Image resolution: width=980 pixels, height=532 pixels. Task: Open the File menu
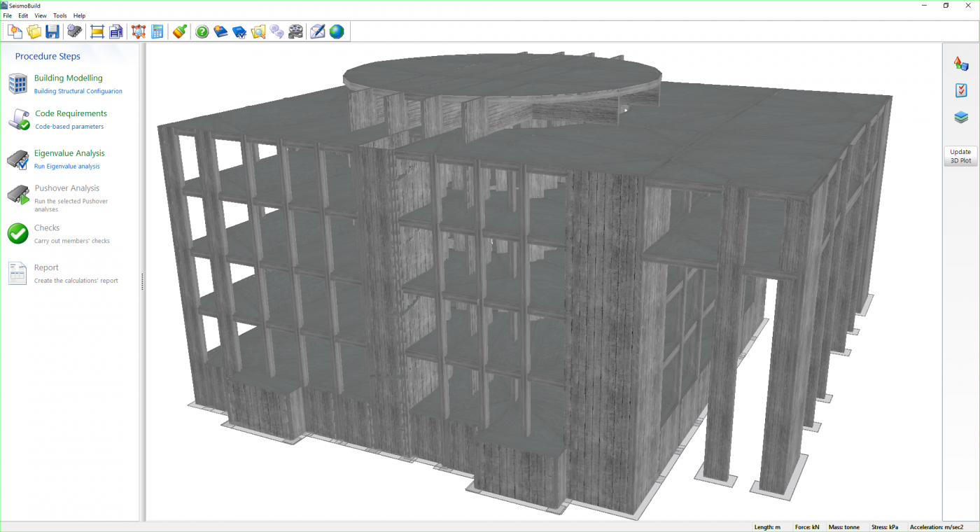[8, 15]
